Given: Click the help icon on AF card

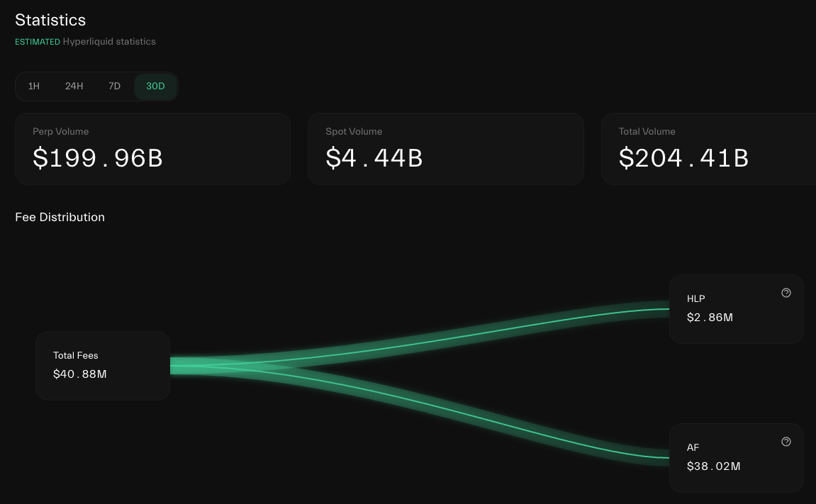Looking at the screenshot, I should [786, 442].
